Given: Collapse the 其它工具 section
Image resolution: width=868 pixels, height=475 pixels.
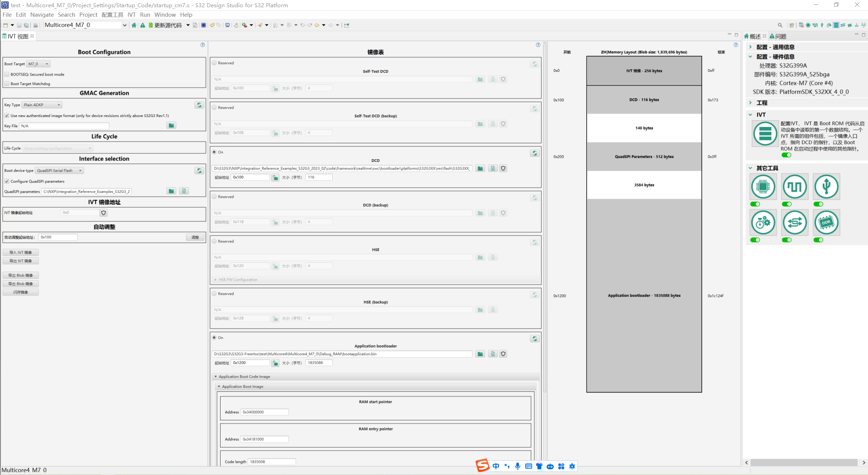Looking at the screenshot, I should (x=750, y=168).
